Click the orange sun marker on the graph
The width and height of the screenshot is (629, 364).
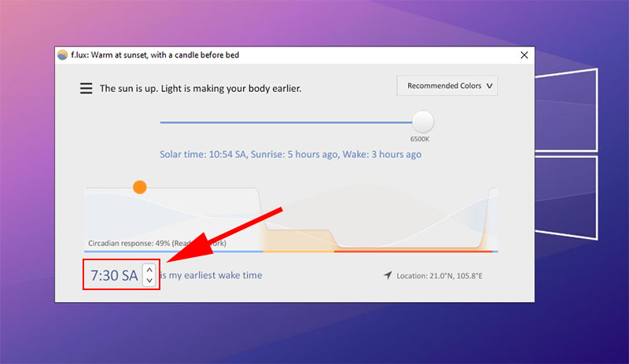tap(140, 187)
